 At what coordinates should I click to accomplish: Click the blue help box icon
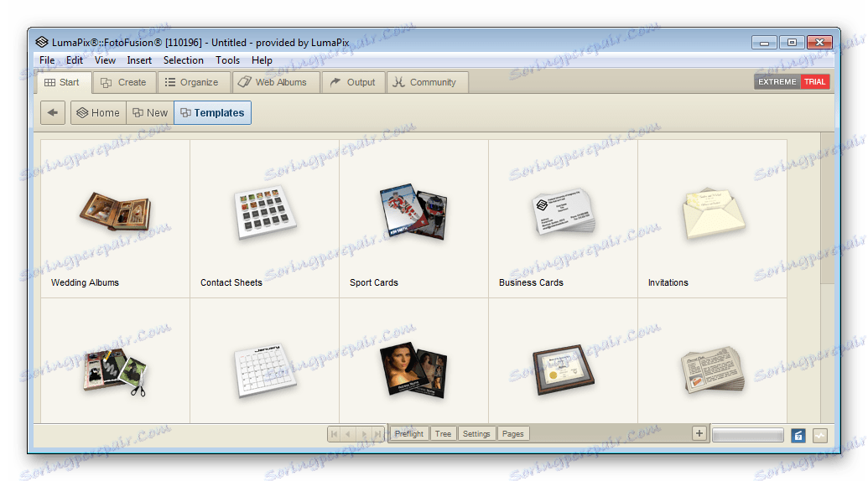click(798, 436)
